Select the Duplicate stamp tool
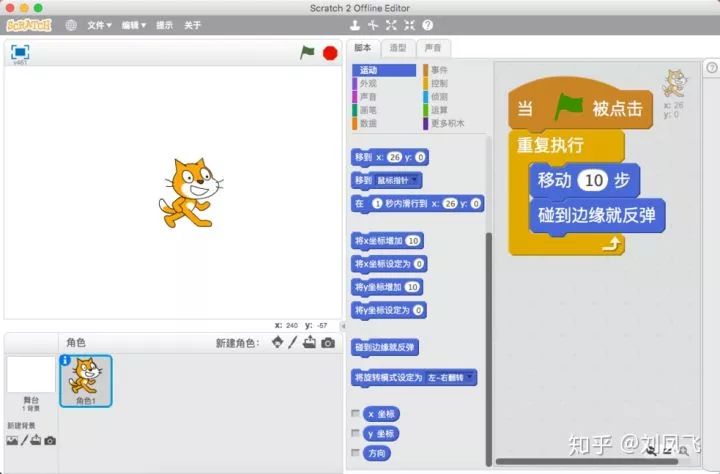The height and width of the screenshot is (474, 720). click(x=354, y=25)
